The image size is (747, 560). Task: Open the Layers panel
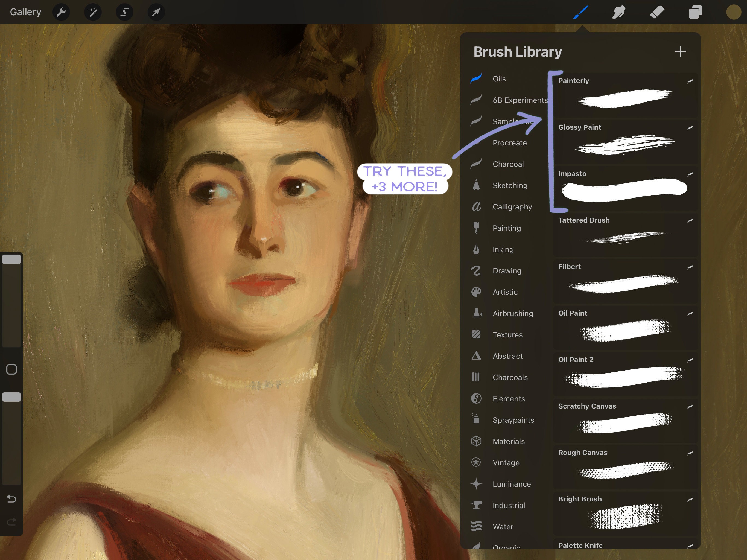coord(695,12)
